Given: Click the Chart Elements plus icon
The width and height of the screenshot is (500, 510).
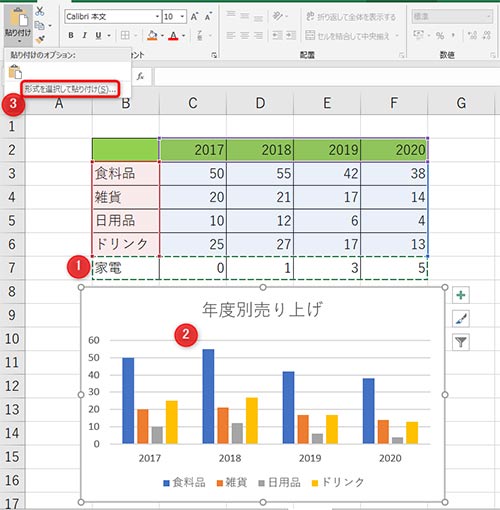Looking at the screenshot, I should (x=461, y=295).
